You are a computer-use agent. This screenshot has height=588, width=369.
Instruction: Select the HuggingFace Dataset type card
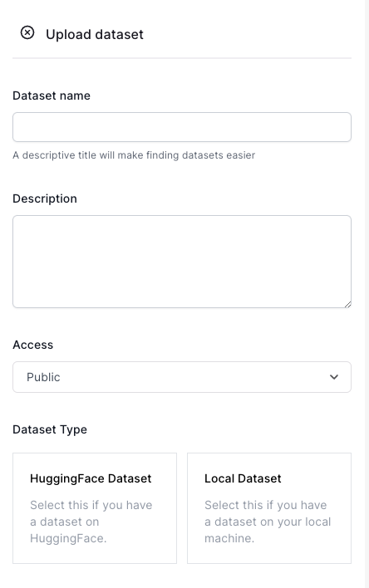point(95,508)
